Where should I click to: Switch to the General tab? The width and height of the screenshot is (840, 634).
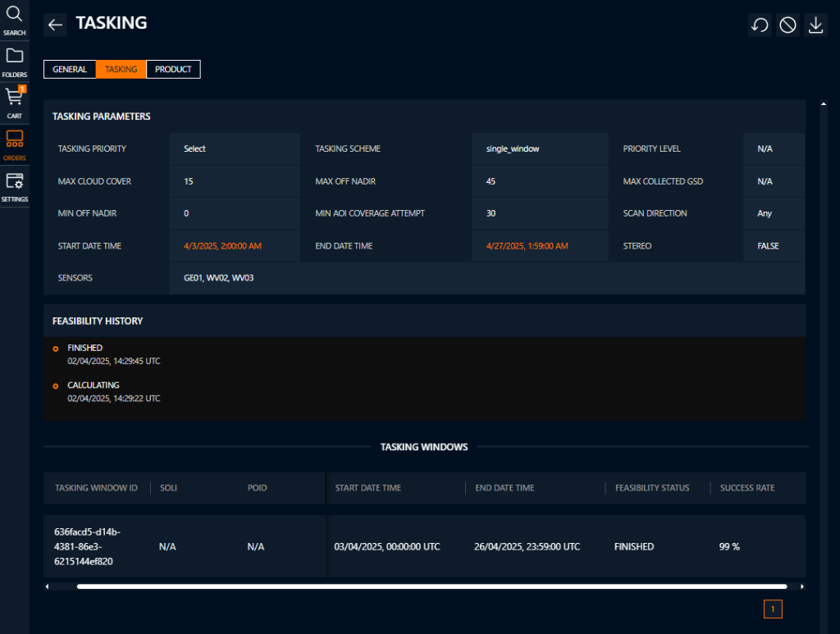click(70, 70)
